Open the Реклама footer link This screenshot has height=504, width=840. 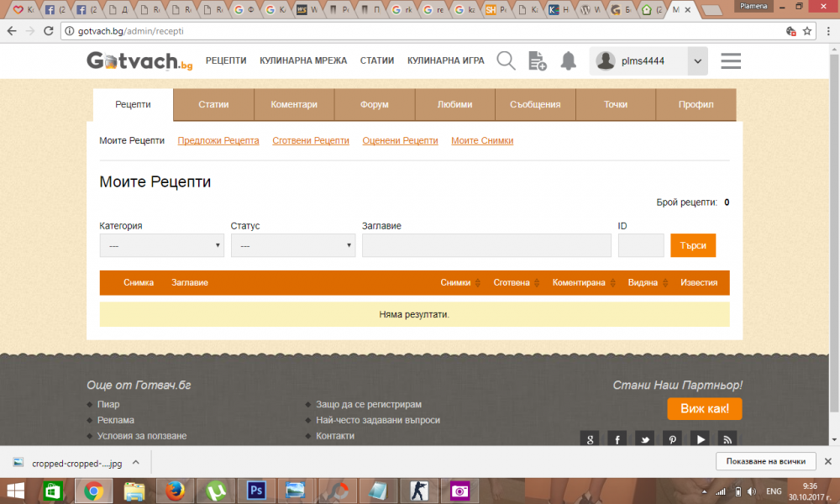coord(116,420)
